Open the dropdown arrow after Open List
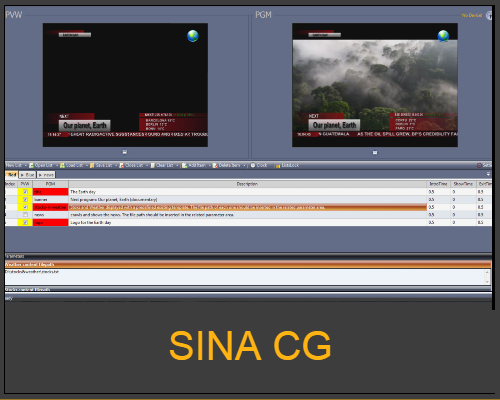The height and width of the screenshot is (400, 500). point(57,166)
